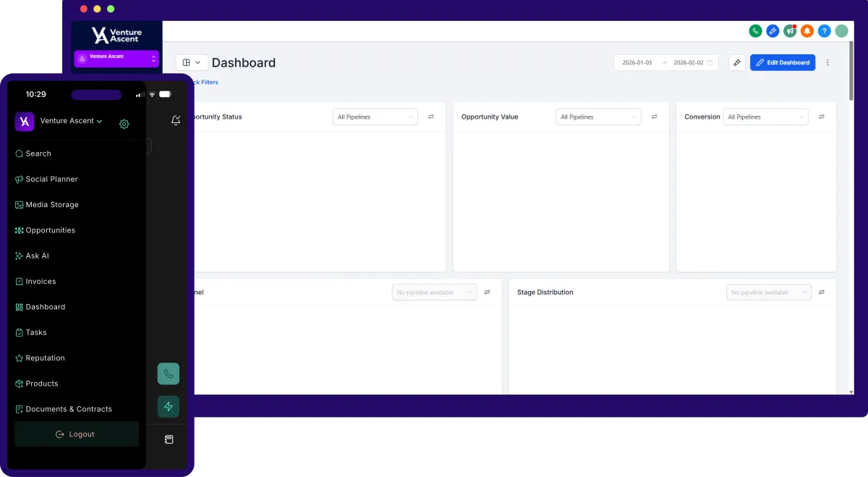The height and width of the screenshot is (477, 868).
Task: Open Opportunities from the mobile menu
Action: (45, 230)
